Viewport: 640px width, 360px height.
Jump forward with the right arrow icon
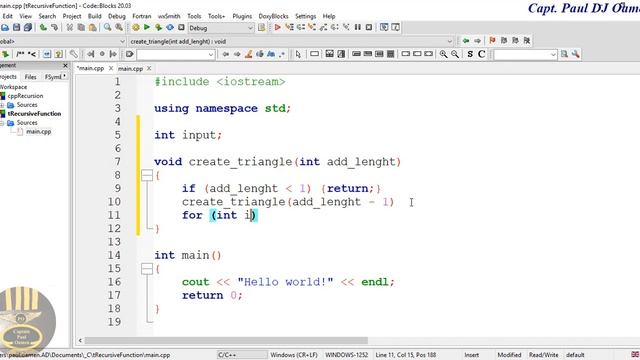point(477,41)
